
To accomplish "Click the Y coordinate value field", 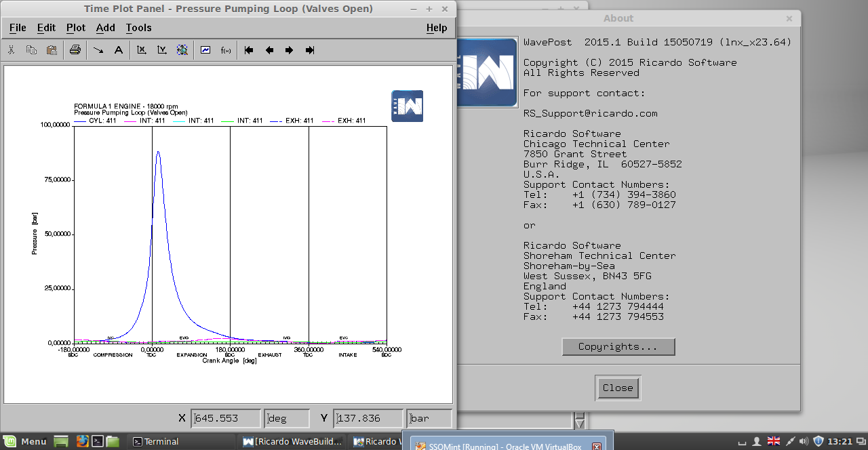I will tap(368, 418).
